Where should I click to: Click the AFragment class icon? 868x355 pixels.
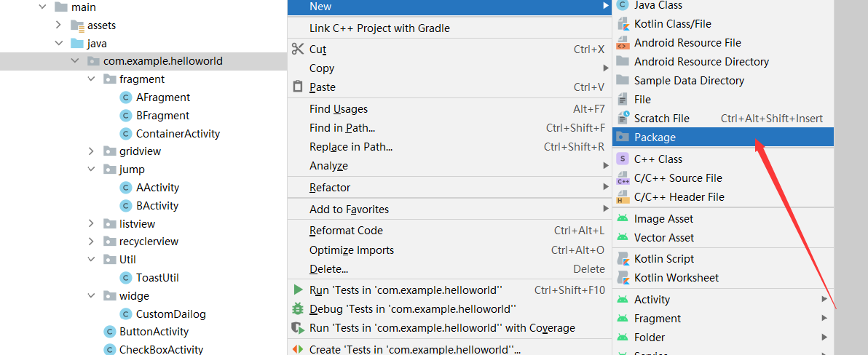point(125,97)
